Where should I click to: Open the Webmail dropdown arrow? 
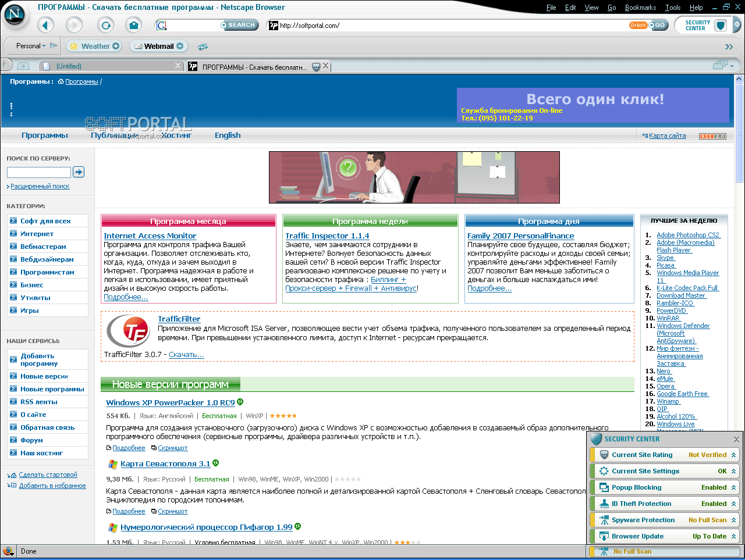(x=180, y=46)
